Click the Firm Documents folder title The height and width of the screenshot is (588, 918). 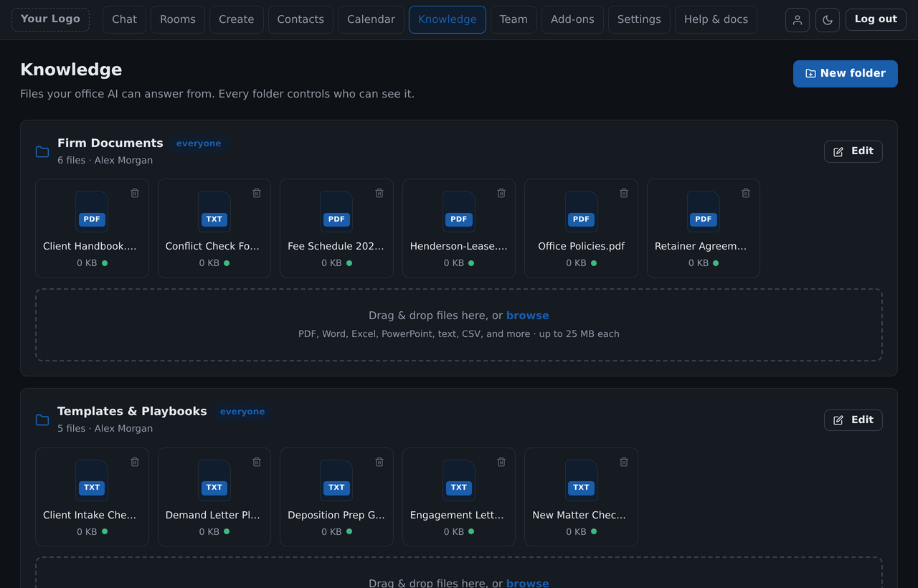click(110, 143)
